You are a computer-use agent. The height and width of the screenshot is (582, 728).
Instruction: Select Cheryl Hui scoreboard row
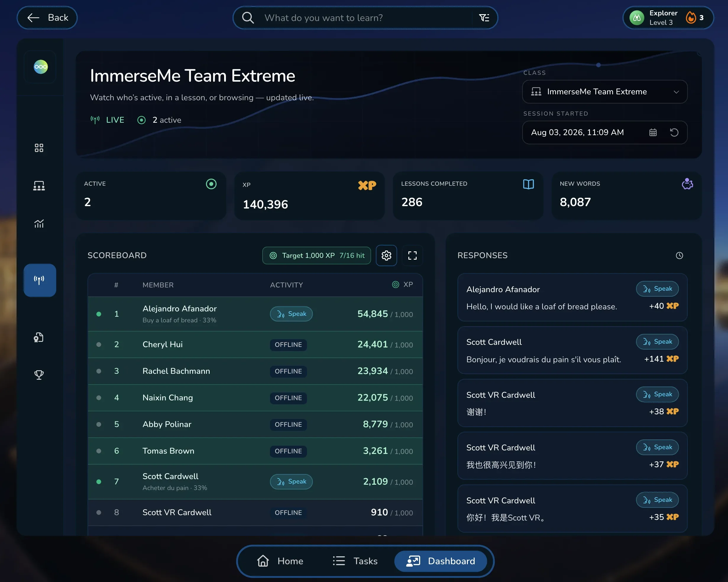click(x=255, y=345)
